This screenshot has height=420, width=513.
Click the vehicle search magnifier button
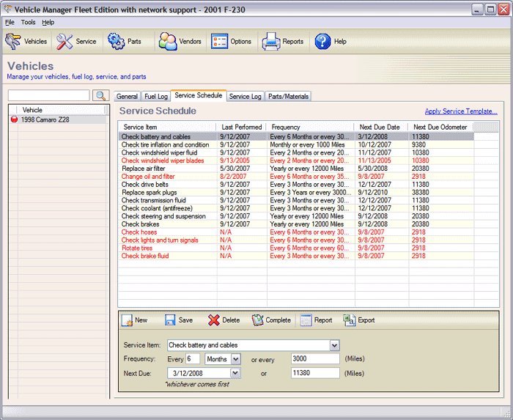[x=100, y=96]
